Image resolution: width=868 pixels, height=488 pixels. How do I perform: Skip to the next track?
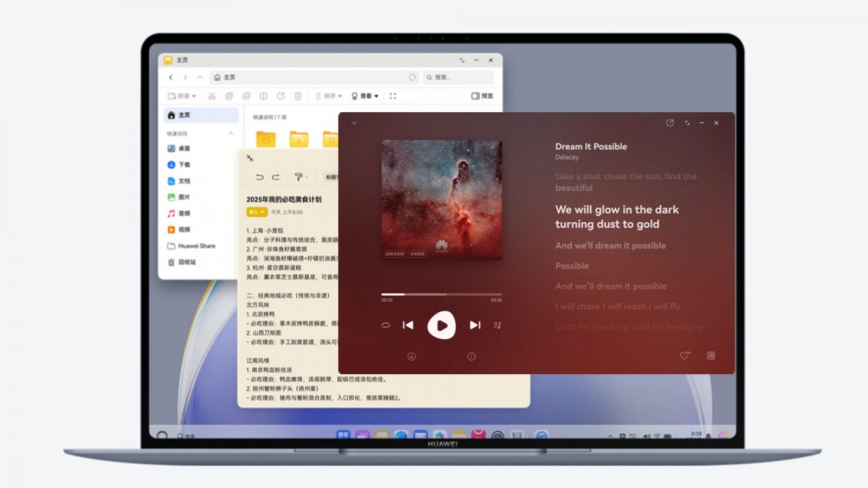tap(475, 325)
